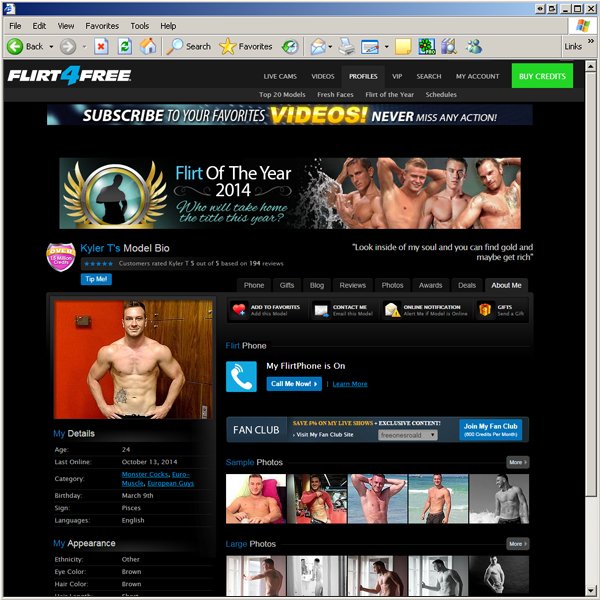Open the Mail envelope toolbar icon
The height and width of the screenshot is (600, 600).
click(318, 47)
